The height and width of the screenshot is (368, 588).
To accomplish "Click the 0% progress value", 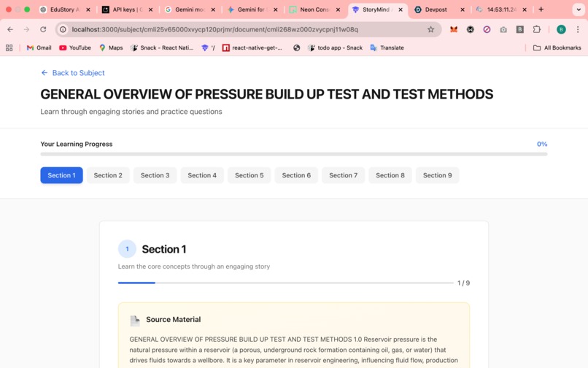I will pyautogui.click(x=542, y=144).
